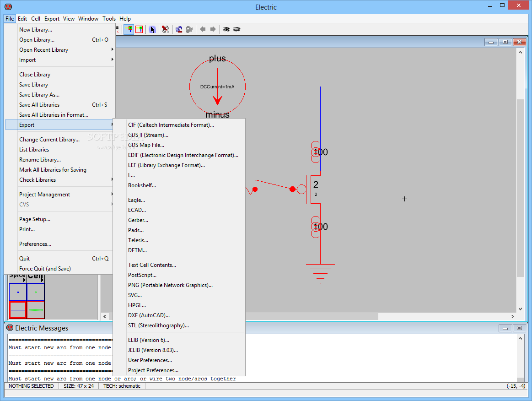The height and width of the screenshot is (401, 532).
Task: Select the green bus arc palette tile
Action: [36, 309]
